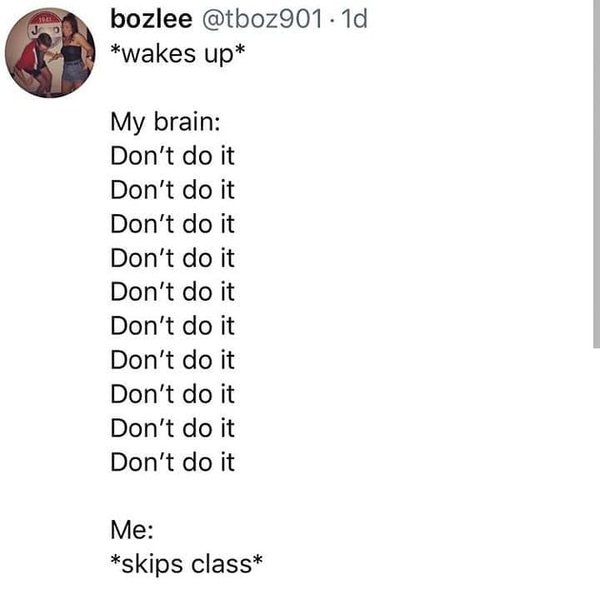
Task: Select the *wakes up* text line
Action: (178, 54)
